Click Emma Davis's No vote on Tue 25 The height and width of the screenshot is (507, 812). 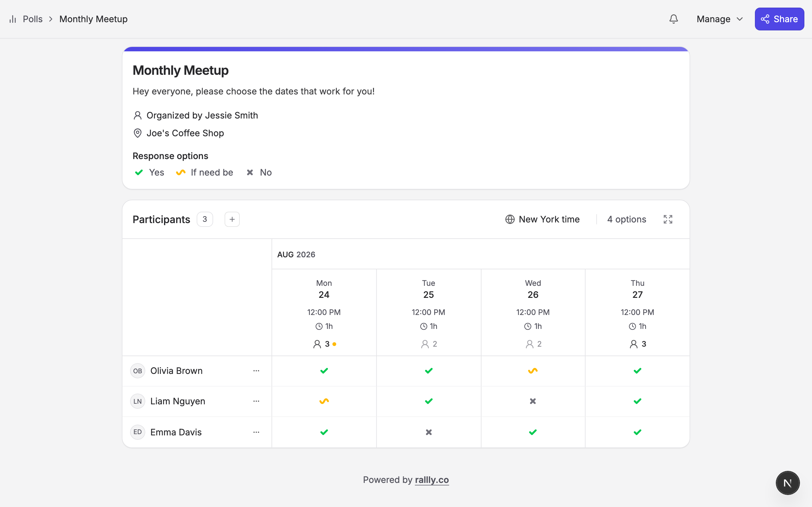pos(429,432)
